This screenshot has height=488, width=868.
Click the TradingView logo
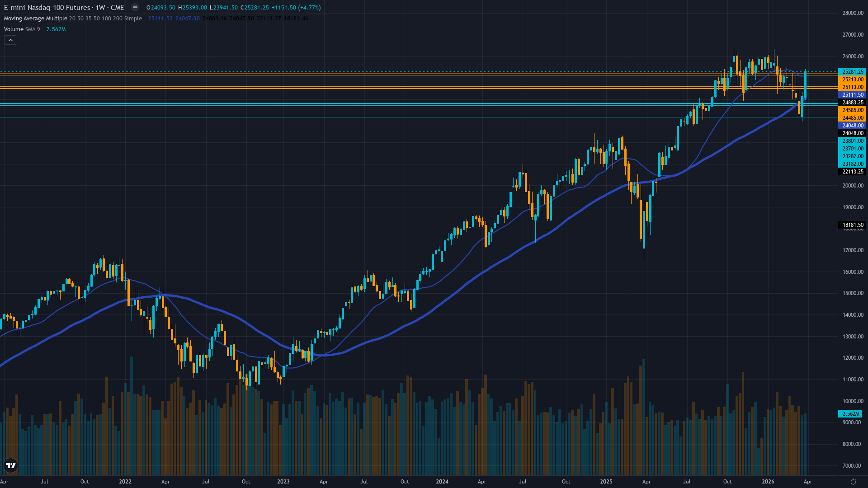11,465
